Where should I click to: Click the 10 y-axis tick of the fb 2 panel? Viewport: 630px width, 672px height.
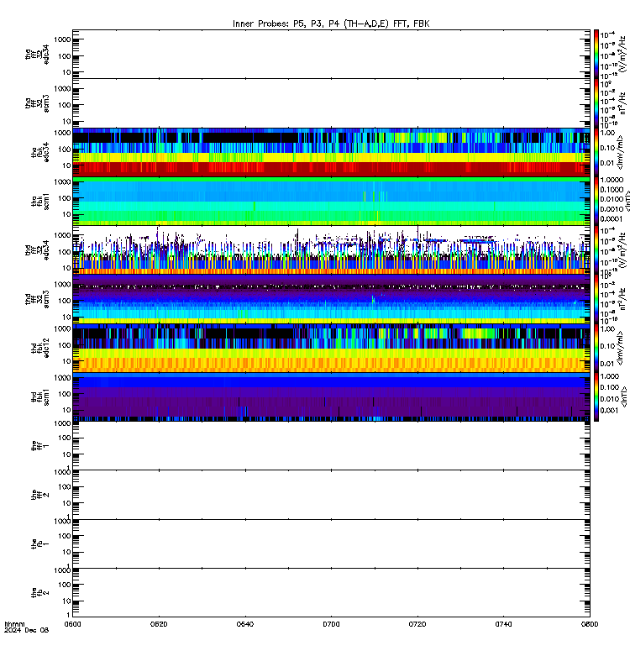tap(66, 601)
